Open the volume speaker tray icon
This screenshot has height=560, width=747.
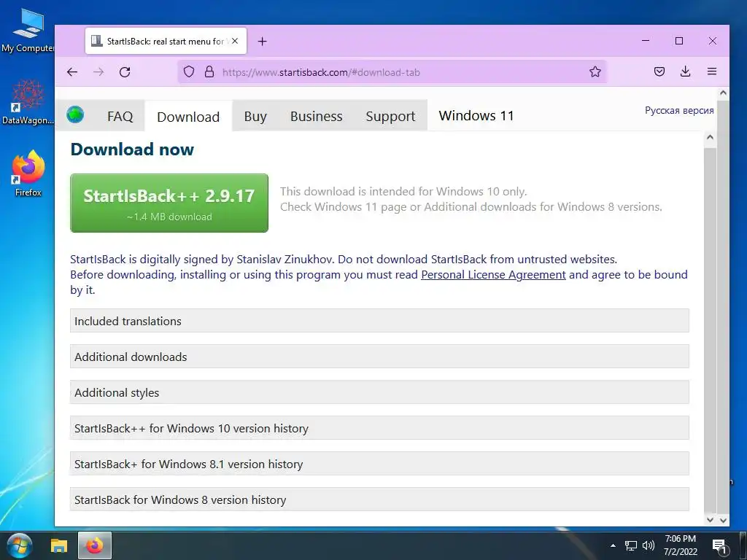649,545
